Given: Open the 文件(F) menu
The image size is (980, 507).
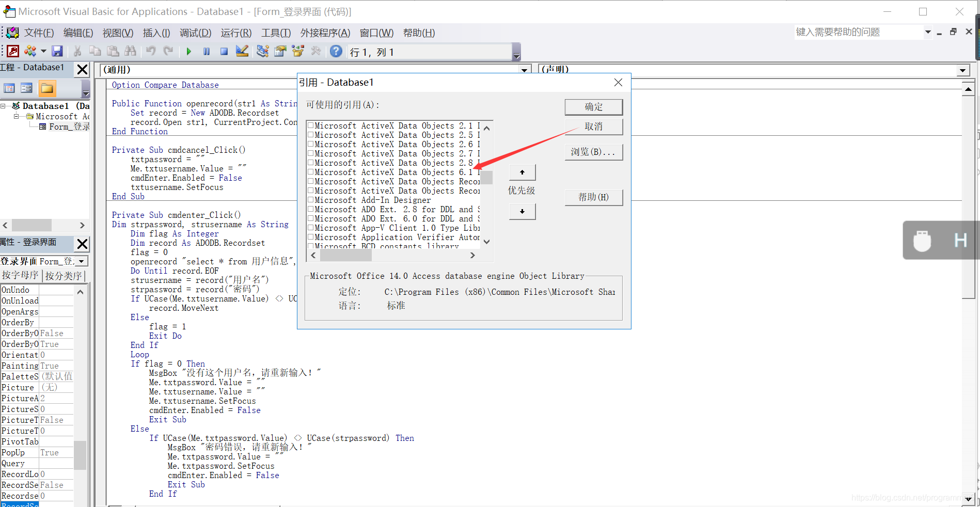Looking at the screenshot, I should coord(39,33).
